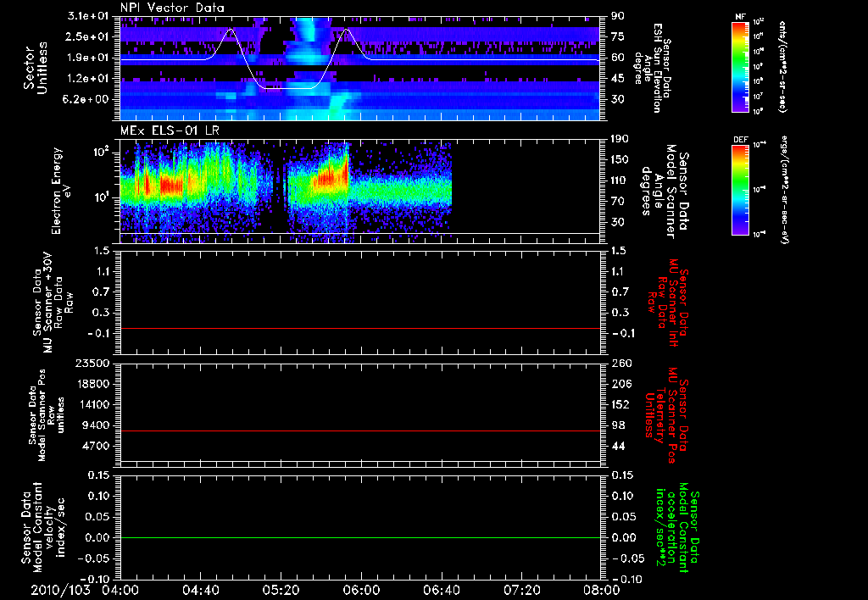Click the '2.5e+01' sector tick value
Image resolution: width=868 pixels, height=600 pixels.
coord(88,36)
